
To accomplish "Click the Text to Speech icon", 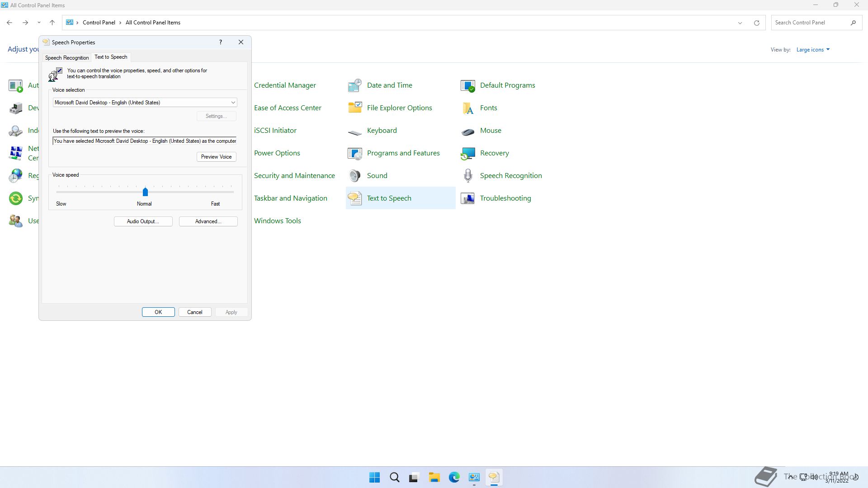I will tap(355, 198).
